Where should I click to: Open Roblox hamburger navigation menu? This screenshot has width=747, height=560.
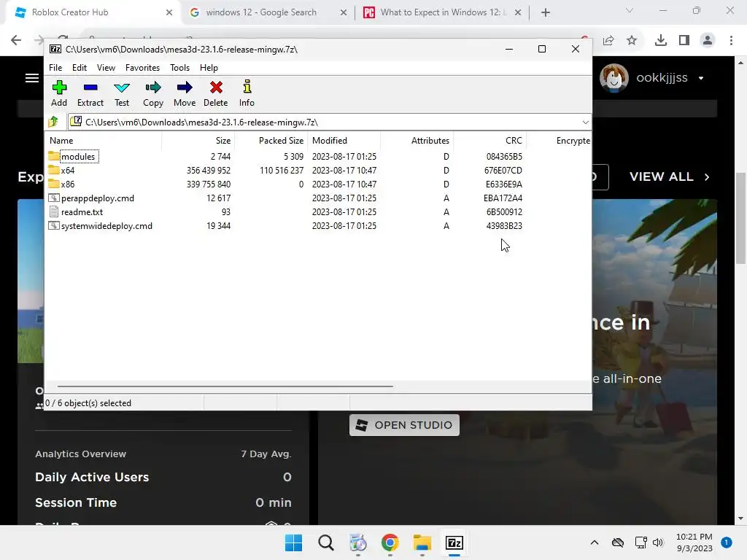pos(32,78)
